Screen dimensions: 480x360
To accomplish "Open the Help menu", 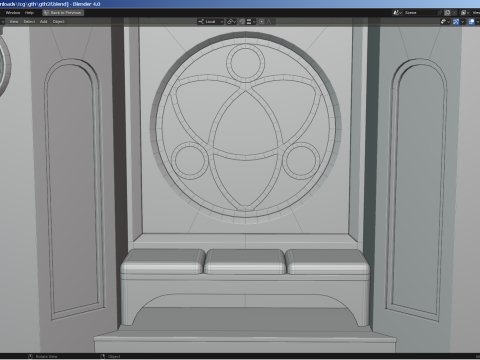I will (29, 13).
